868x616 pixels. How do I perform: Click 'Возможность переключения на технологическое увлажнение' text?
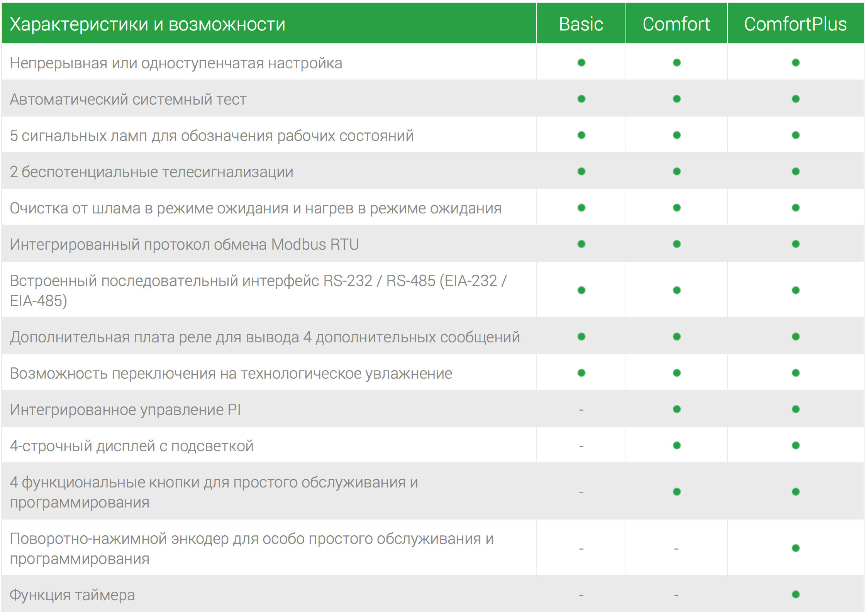231,374
